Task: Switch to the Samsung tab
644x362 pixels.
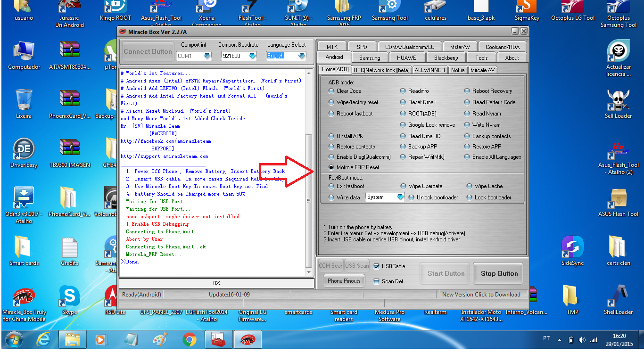Action: pos(370,58)
